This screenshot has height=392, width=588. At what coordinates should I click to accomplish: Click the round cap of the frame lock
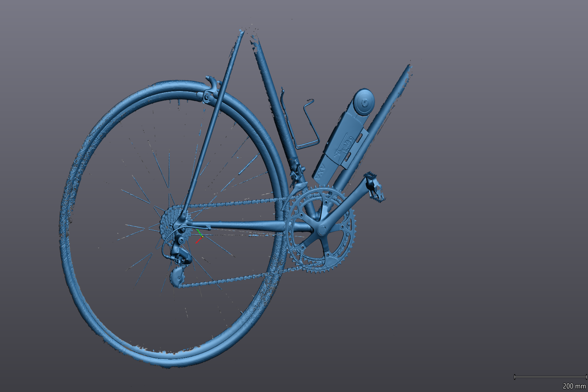364,102
